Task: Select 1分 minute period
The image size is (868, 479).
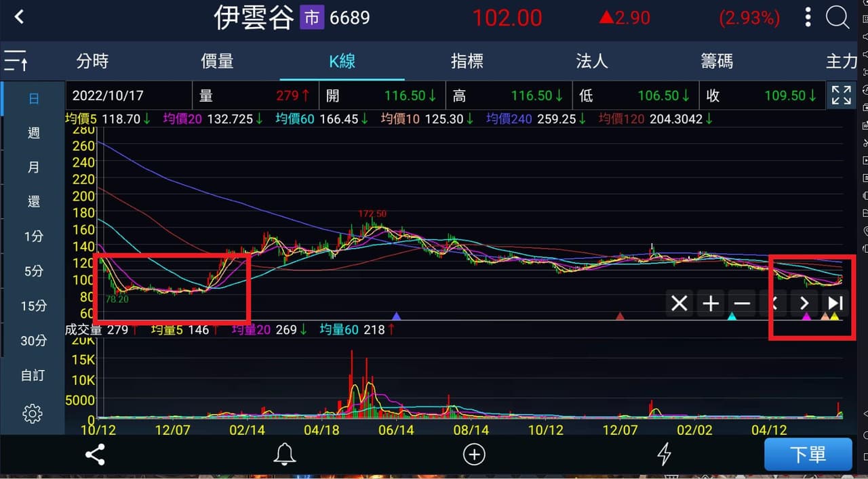Action: (33, 236)
